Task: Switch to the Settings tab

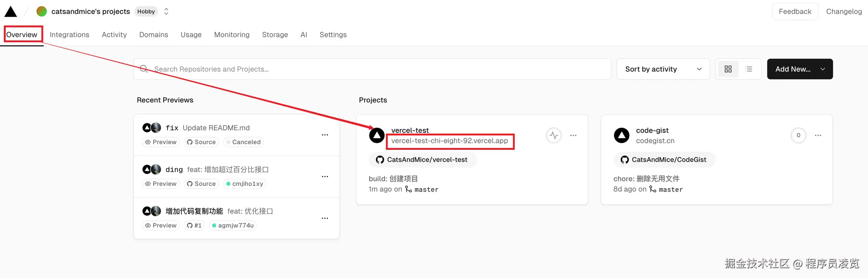Action: click(333, 35)
